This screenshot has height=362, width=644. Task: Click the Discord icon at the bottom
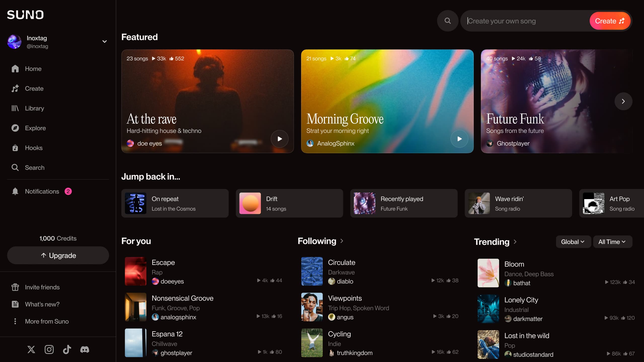[85, 349]
